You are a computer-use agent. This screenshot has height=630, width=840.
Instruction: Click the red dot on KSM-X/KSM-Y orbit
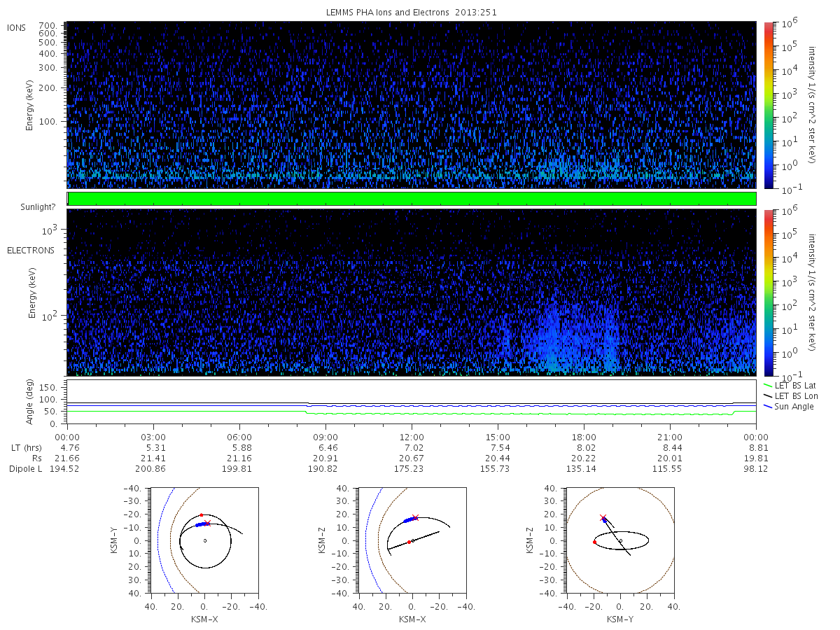(x=201, y=514)
